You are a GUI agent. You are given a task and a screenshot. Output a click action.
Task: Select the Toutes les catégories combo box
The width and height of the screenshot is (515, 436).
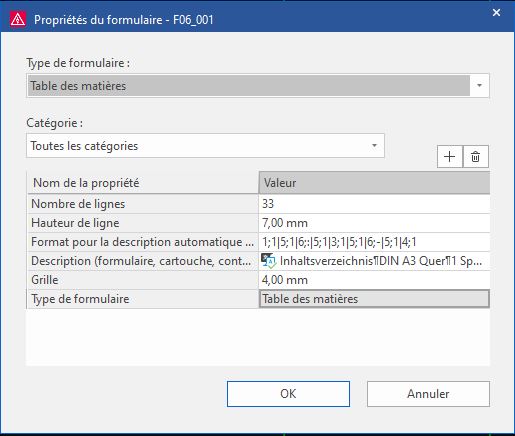click(x=205, y=146)
